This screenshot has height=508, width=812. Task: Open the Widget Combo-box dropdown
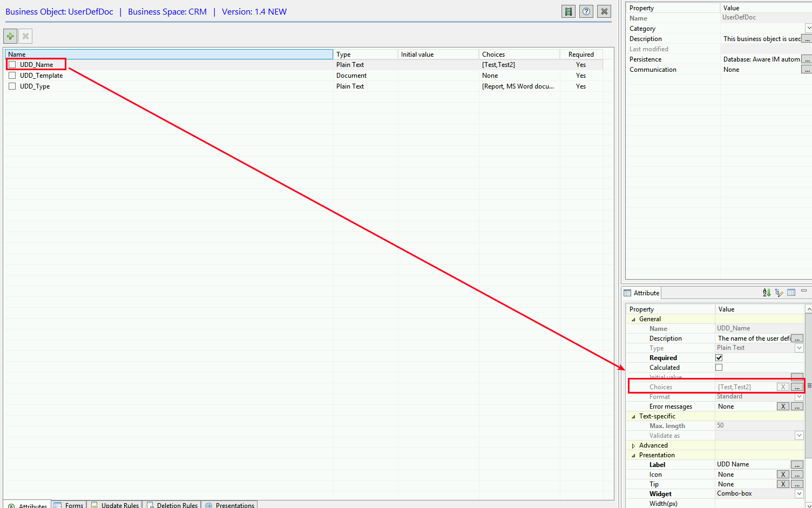tap(799, 494)
